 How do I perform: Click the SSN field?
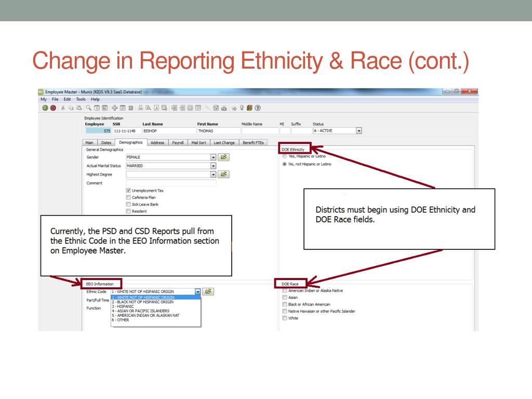click(x=127, y=131)
